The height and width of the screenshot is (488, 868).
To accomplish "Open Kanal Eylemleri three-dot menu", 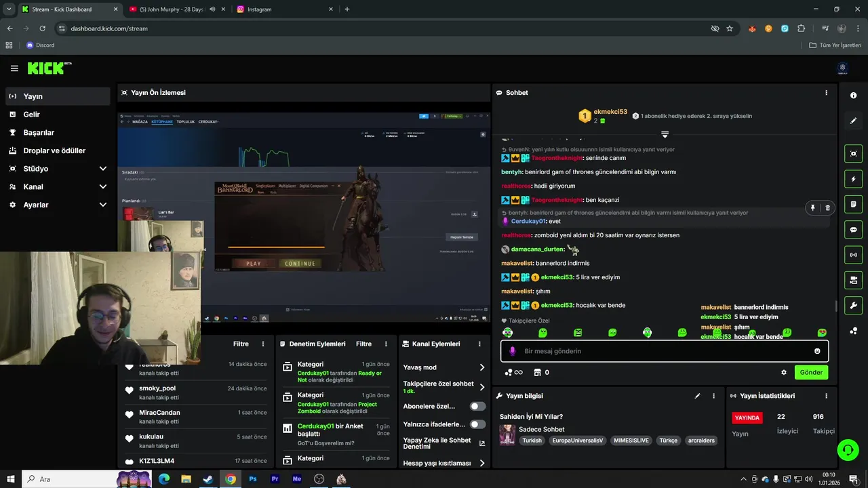I will pyautogui.click(x=479, y=344).
